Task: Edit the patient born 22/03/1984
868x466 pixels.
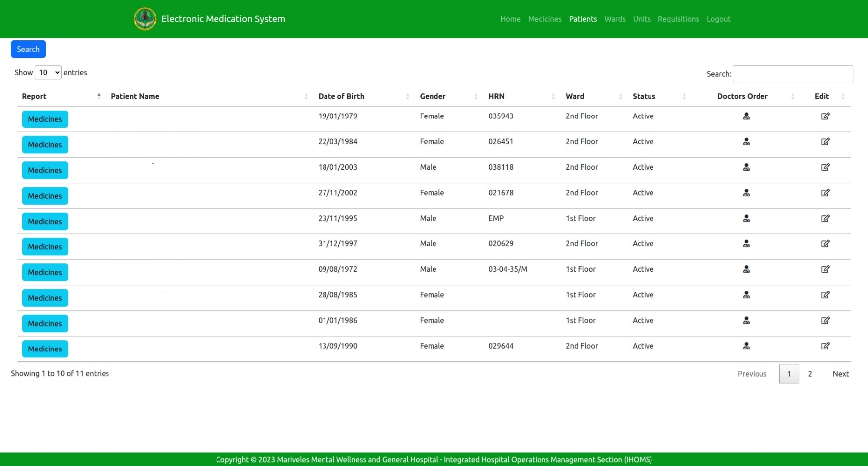Action: (825, 142)
